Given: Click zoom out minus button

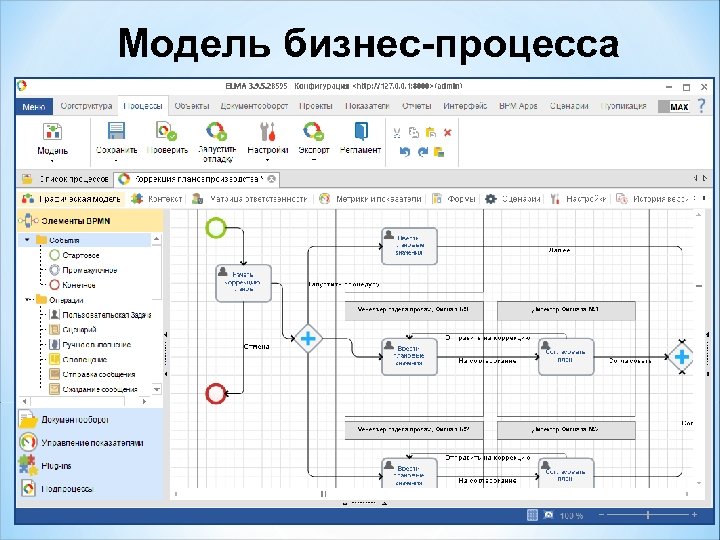Looking at the screenshot, I should click(x=602, y=515).
